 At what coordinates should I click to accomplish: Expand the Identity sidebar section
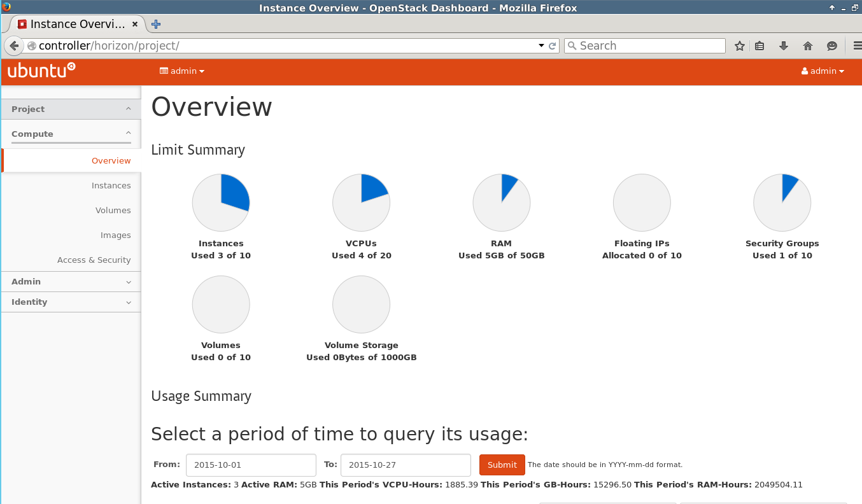pyautogui.click(x=71, y=302)
